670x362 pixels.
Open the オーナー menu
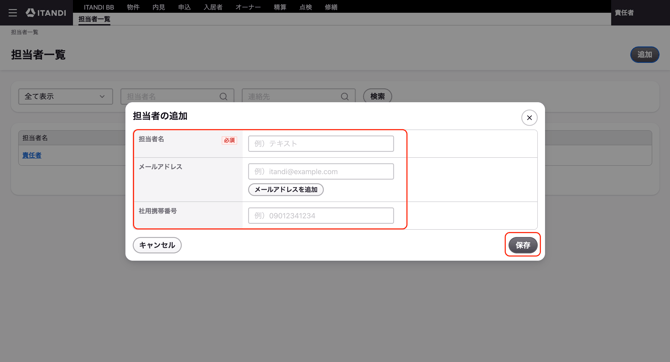click(248, 7)
